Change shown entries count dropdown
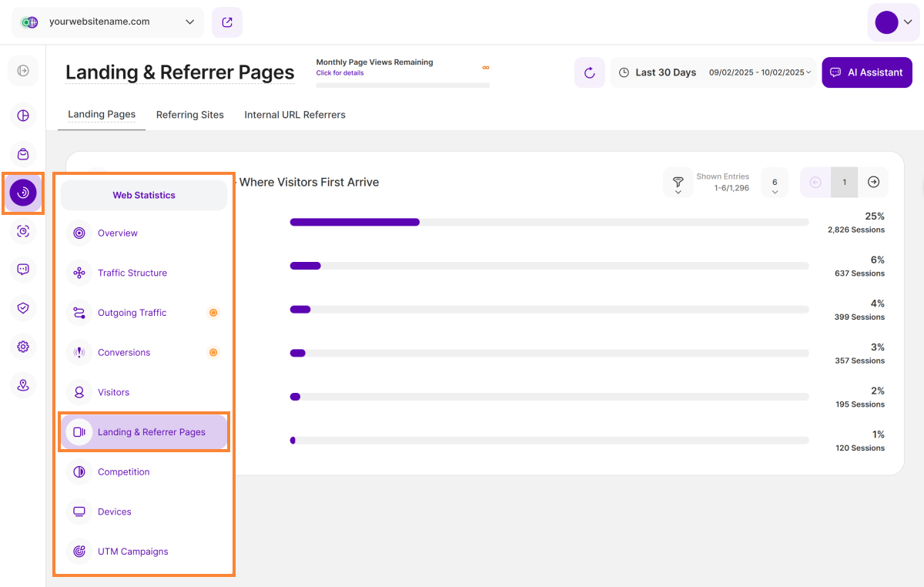The image size is (924, 587). coord(775,183)
